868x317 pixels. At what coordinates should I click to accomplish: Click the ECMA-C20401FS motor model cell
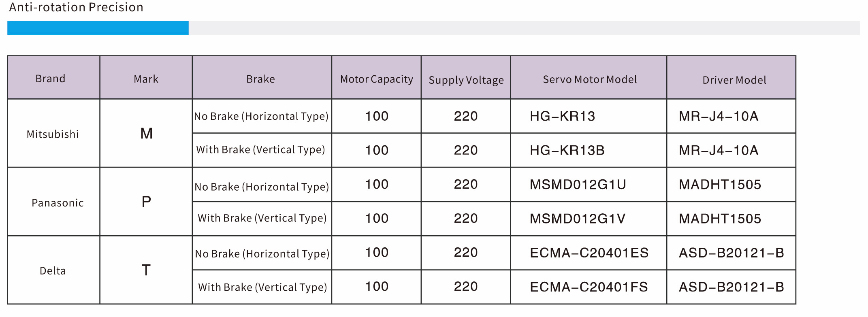[x=589, y=287]
